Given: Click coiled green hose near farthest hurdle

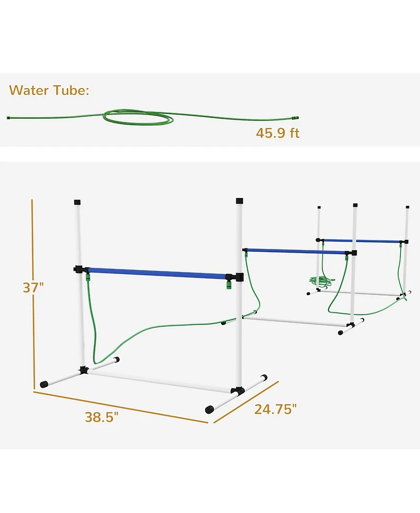Looking at the screenshot, I should pyautogui.click(x=321, y=281).
